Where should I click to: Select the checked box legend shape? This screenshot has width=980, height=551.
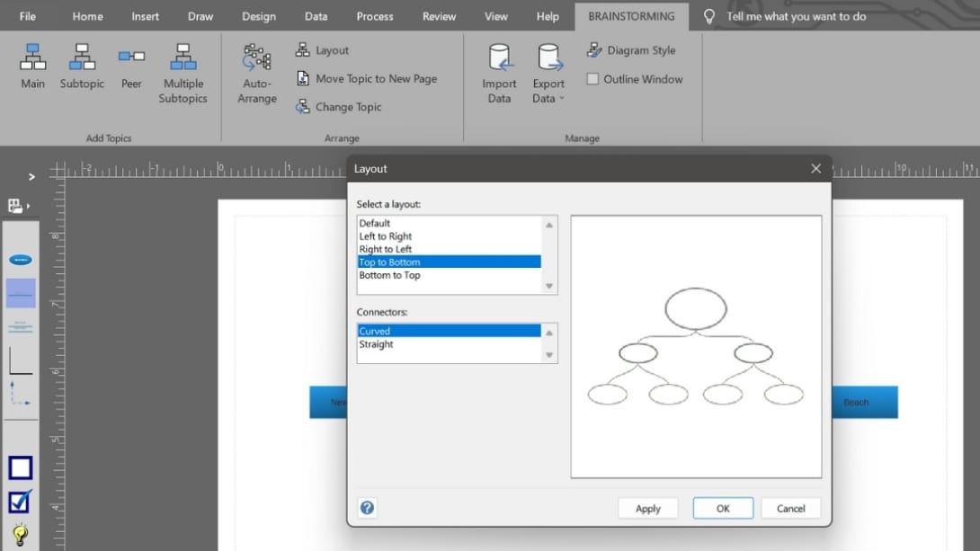[x=20, y=502]
